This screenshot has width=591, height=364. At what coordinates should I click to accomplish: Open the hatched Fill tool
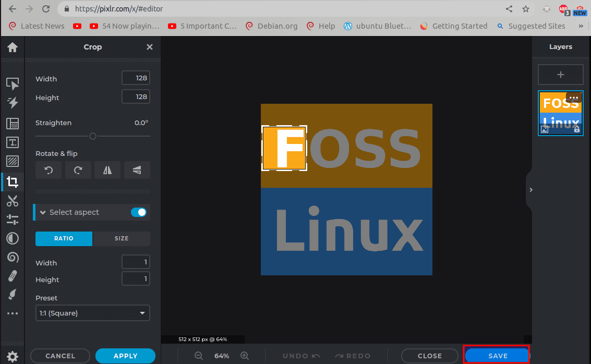[x=13, y=161]
